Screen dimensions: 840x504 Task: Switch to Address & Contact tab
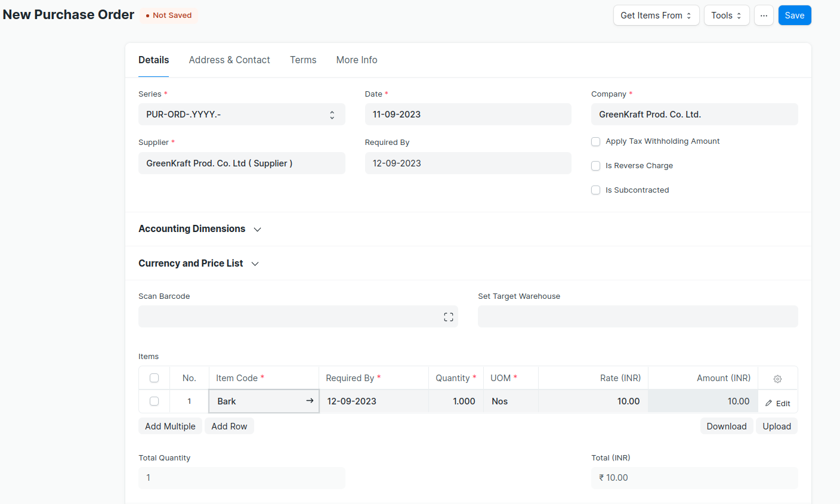point(229,60)
